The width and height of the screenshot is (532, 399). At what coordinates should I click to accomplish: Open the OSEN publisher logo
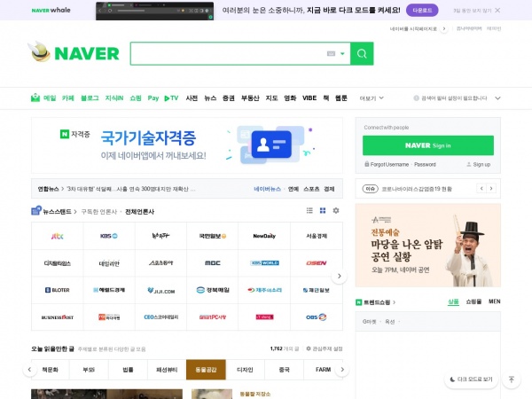[x=317, y=263]
